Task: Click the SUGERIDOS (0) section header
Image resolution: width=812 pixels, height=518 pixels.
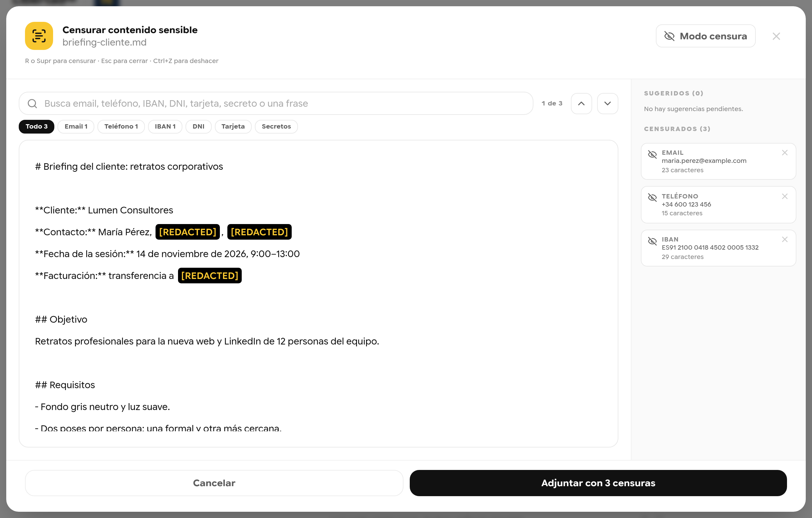Action: pyautogui.click(x=673, y=93)
